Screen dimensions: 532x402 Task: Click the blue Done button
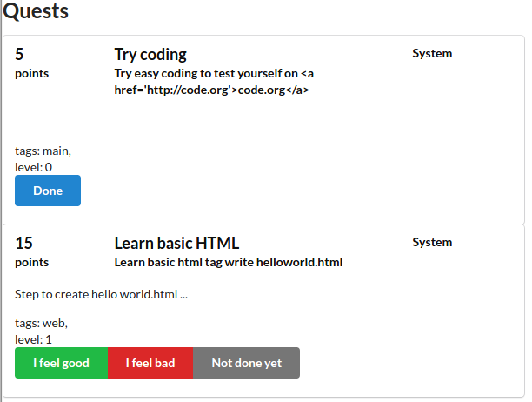point(48,191)
